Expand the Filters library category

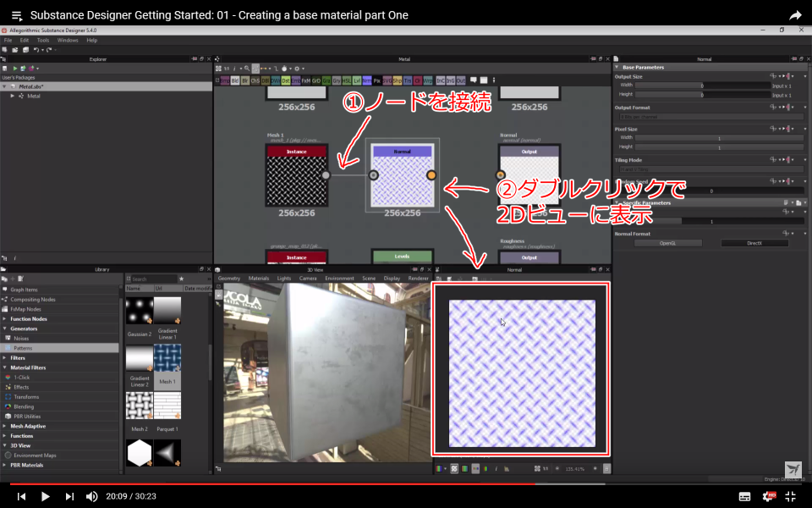[x=5, y=357]
